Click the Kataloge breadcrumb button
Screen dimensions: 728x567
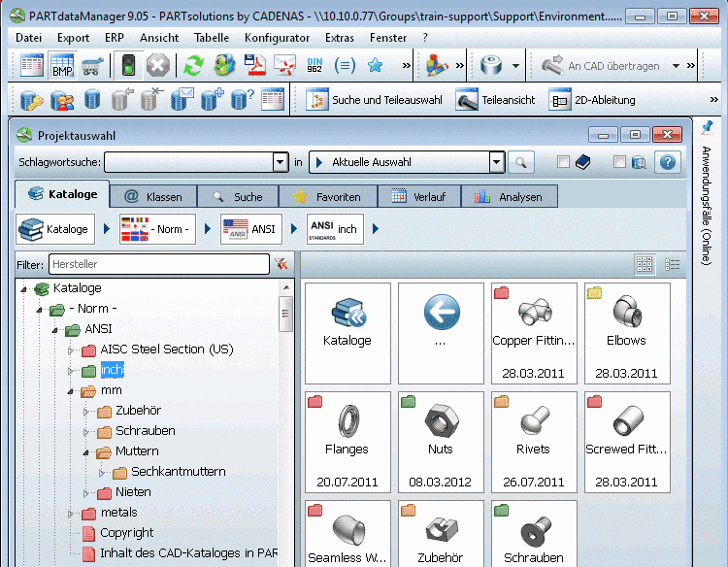55,229
